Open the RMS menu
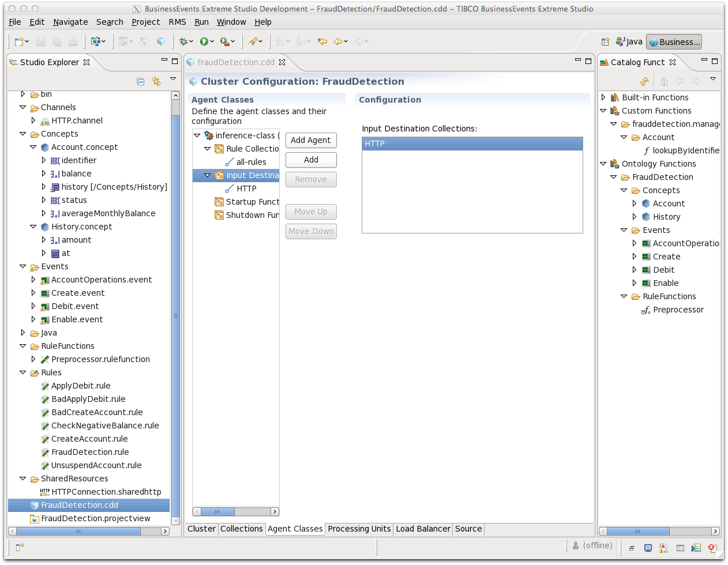The width and height of the screenshot is (728, 565). [x=177, y=22]
